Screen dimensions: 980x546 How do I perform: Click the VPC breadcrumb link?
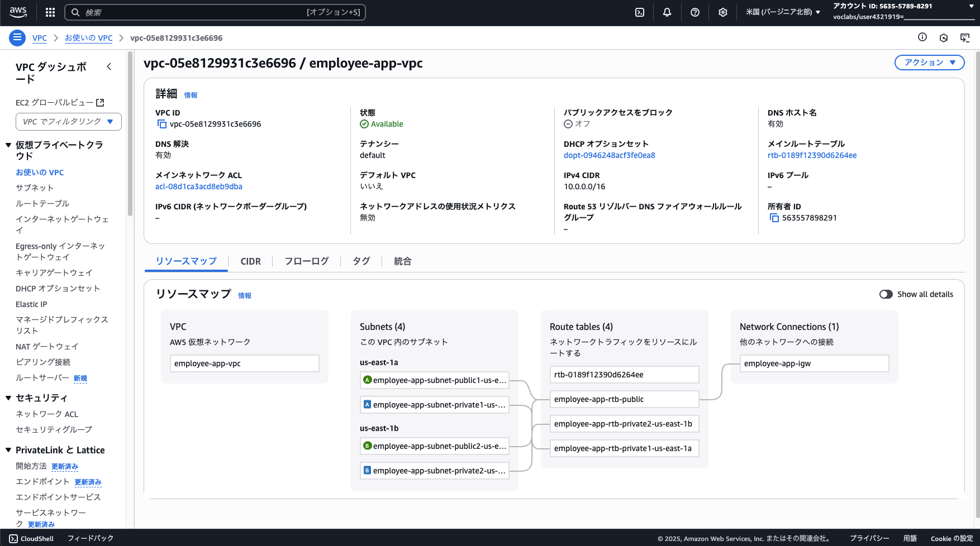(x=40, y=38)
